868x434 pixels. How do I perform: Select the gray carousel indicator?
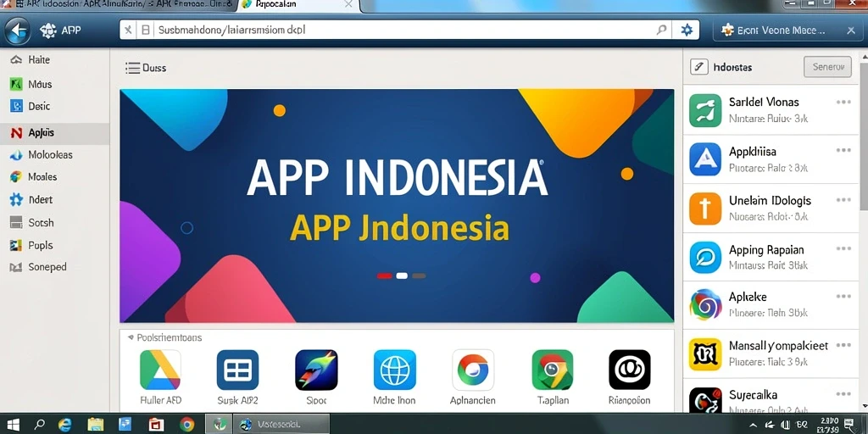click(x=419, y=275)
